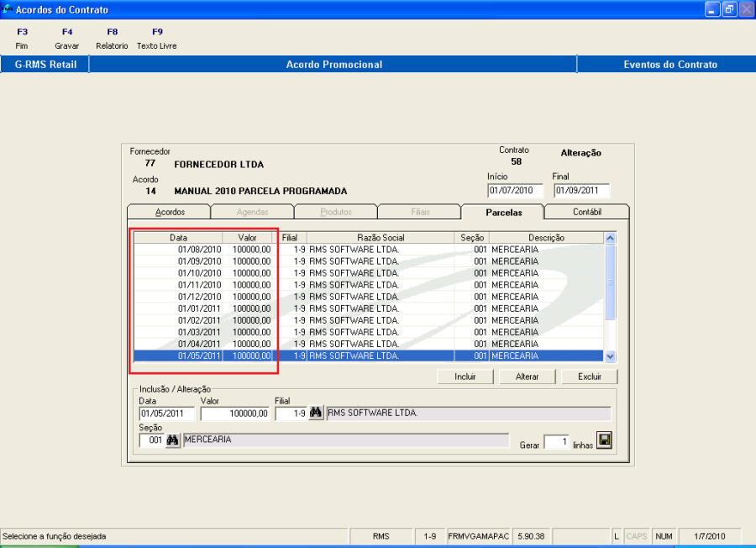Click the Gerar linhas number field
This screenshot has height=548, width=756.
pos(556,441)
